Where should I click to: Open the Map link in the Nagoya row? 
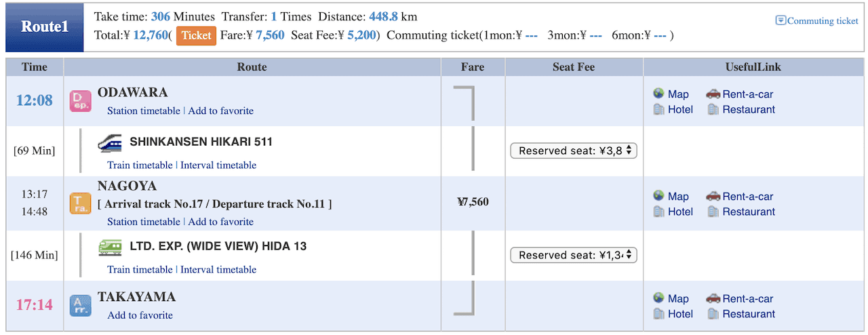[x=678, y=196]
